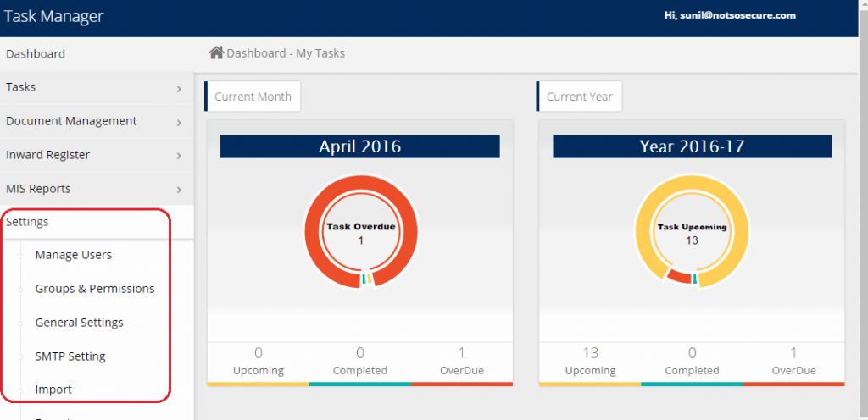Click the Year 2016-17 header banner
The height and width of the screenshot is (420, 868).
692,146
